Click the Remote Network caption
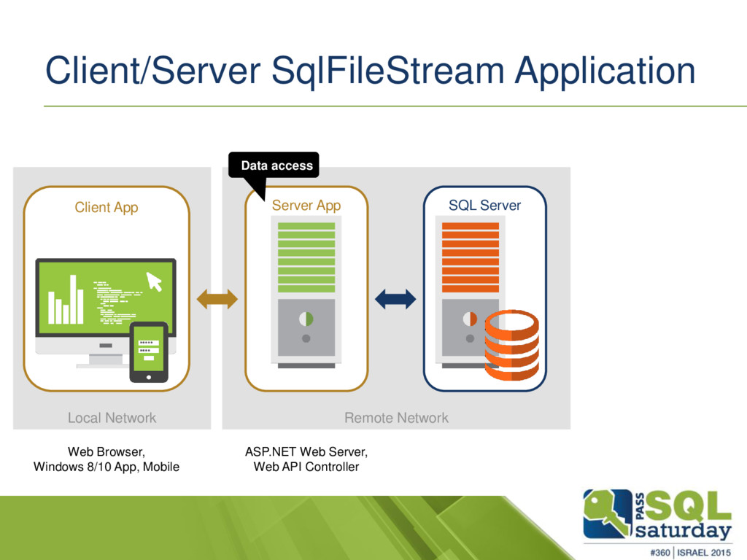Image resolution: width=747 pixels, height=560 pixels. coord(396,418)
